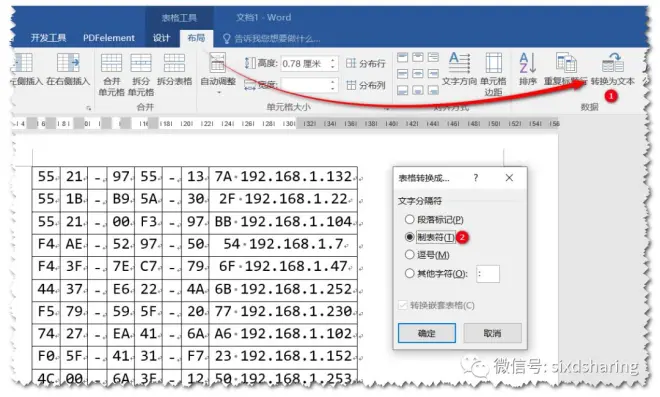Screen dimensions: 660x397
Task: Expand the 自动调整 dropdown arrow
Action: 218,92
